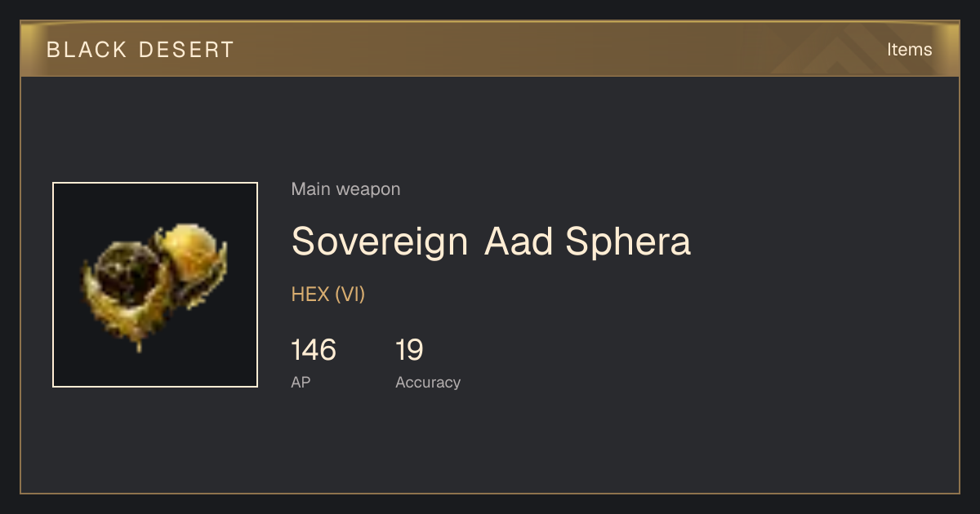The width and height of the screenshot is (980, 514).
Task: Click the gold header banner center
Action: [x=490, y=49]
